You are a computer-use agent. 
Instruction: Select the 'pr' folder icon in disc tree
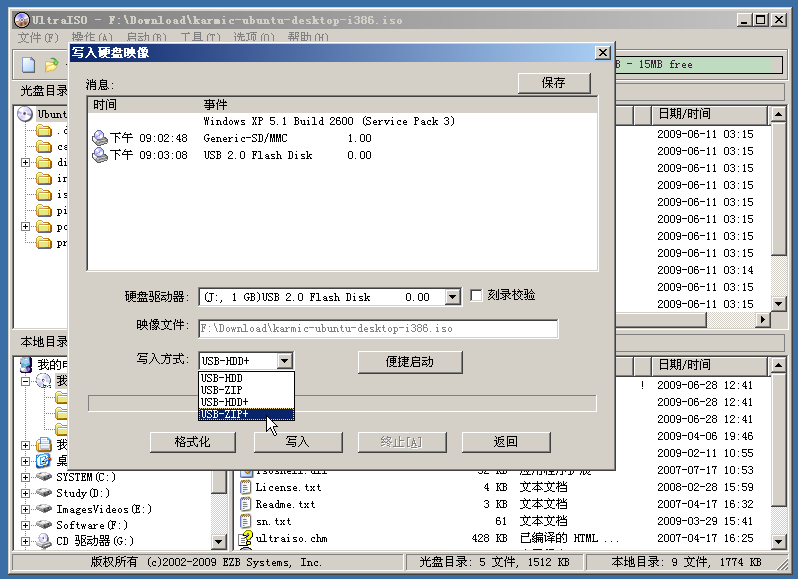pyautogui.click(x=44, y=243)
